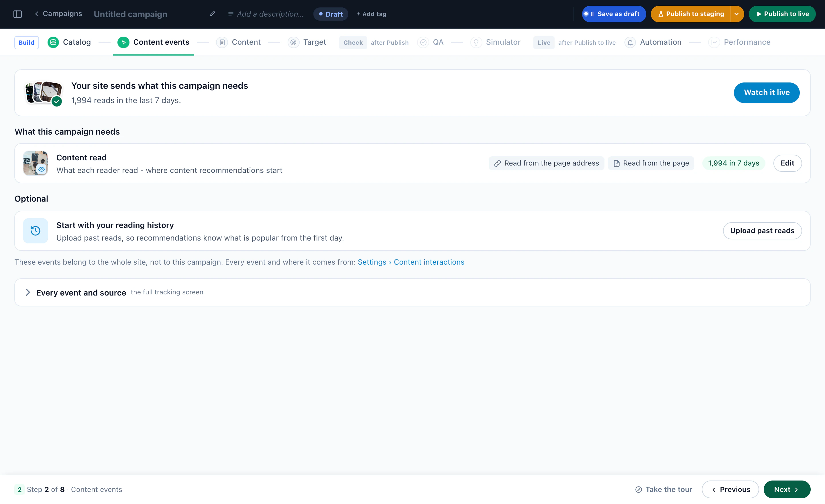Click the Content document icon

[x=222, y=42]
